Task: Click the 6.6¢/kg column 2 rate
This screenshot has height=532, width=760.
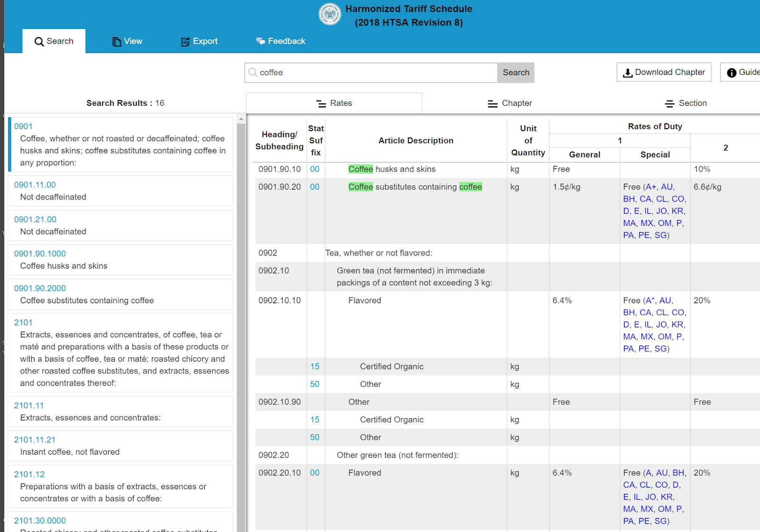Action: 707,187
